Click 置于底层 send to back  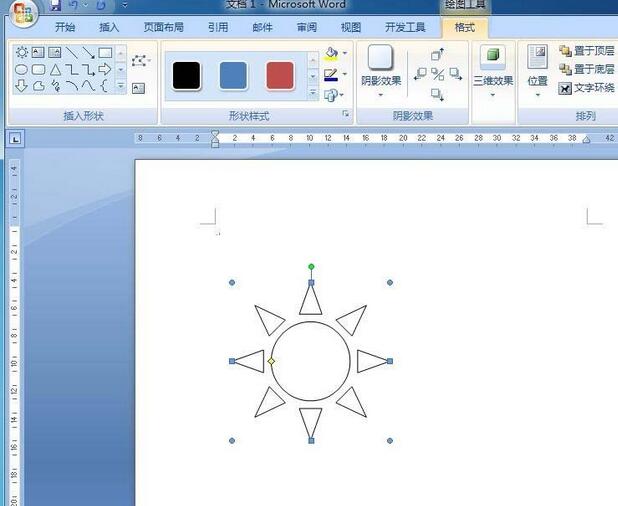[586, 69]
